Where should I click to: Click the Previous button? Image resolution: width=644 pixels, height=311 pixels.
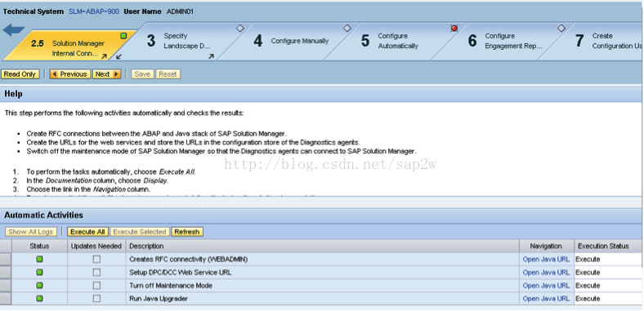click(x=69, y=74)
